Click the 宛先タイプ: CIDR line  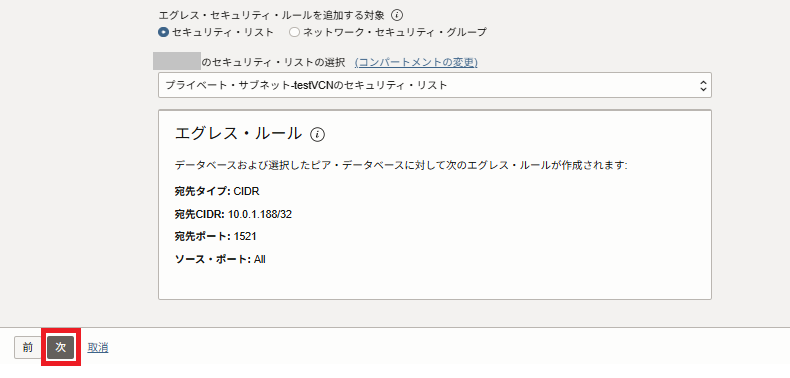(217, 192)
